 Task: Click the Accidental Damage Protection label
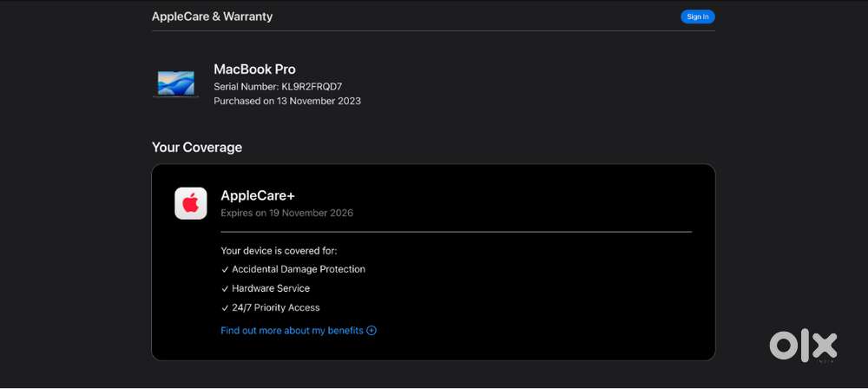click(299, 269)
